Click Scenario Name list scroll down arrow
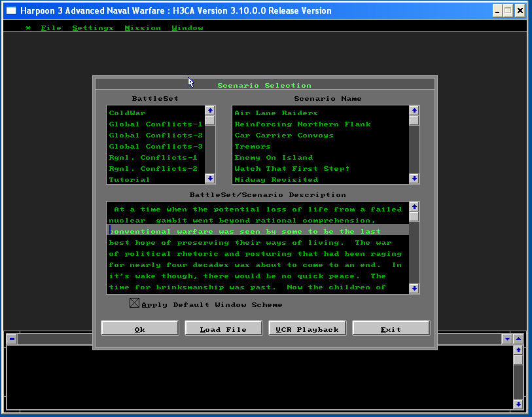Screen dimensions: 532x417 [x=414, y=179]
